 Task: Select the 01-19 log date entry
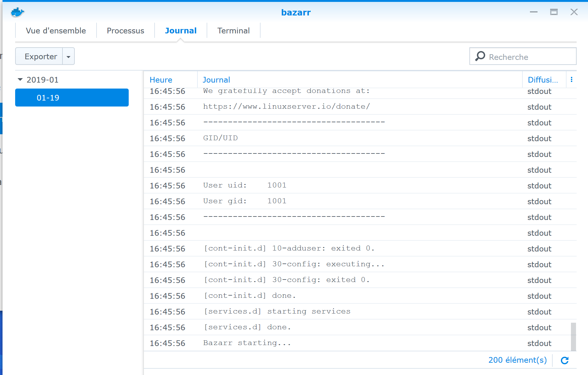click(x=72, y=98)
